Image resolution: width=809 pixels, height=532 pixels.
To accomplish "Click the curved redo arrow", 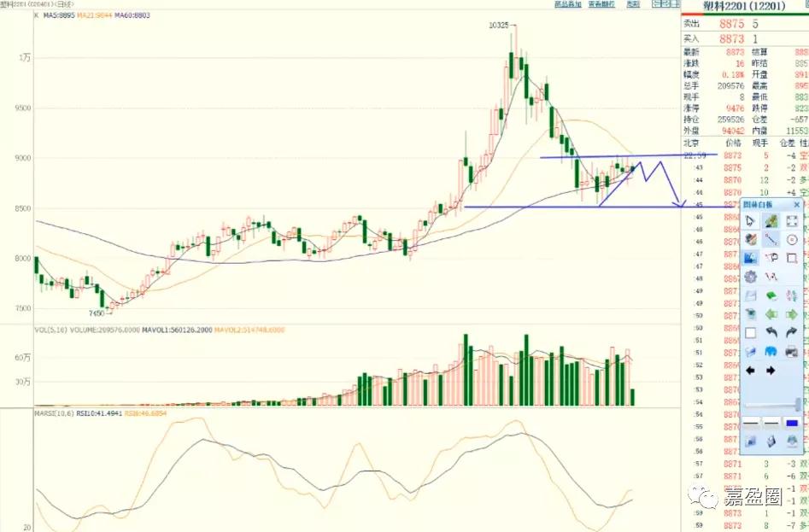I will click(792, 333).
